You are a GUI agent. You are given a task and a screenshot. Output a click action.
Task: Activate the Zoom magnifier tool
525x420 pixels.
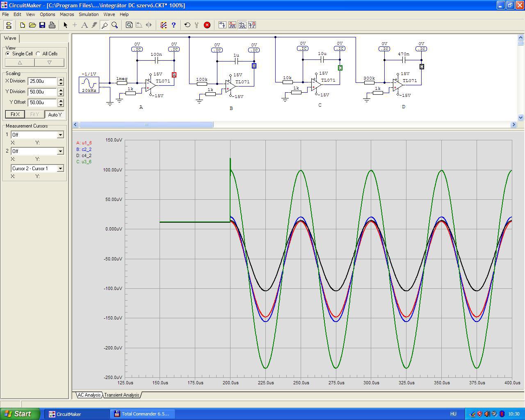(115, 25)
